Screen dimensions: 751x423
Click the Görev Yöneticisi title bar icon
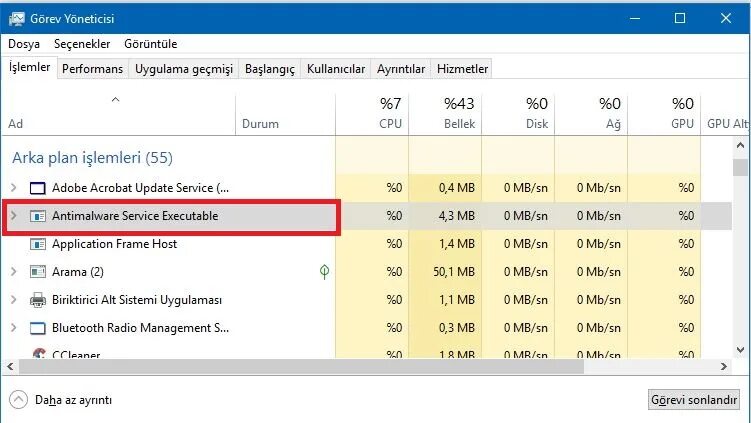pyautogui.click(x=17, y=18)
